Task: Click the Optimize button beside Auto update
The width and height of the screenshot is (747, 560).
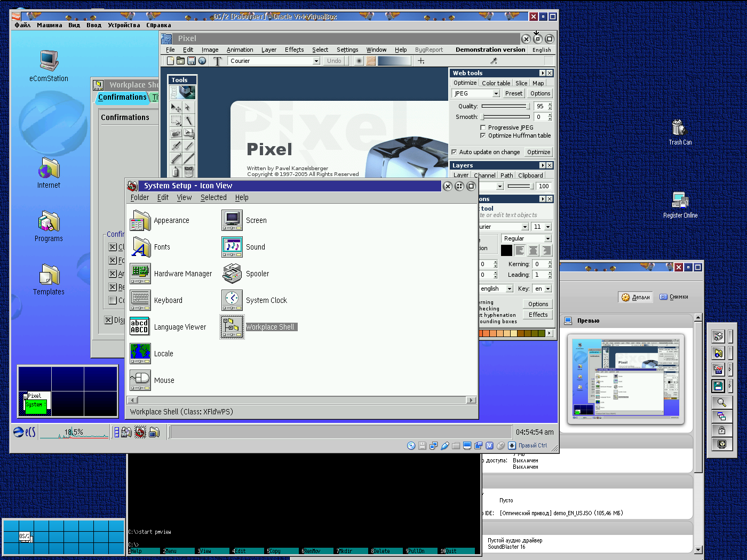Action: (539, 152)
